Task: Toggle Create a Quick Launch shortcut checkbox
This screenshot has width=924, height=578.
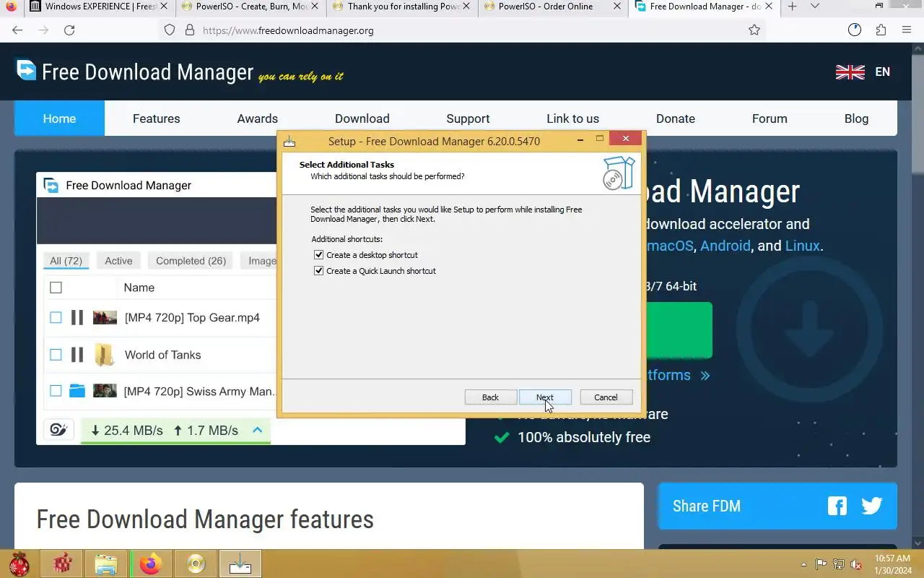Action: coord(318,271)
